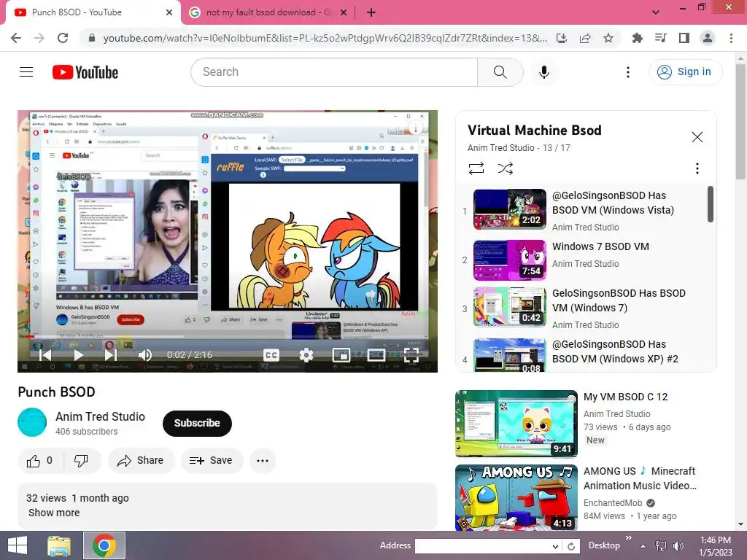Screen dimensions: 747x560
Task: Expand description with Show more
Action: pyautogui.click(x=54, y=513)
